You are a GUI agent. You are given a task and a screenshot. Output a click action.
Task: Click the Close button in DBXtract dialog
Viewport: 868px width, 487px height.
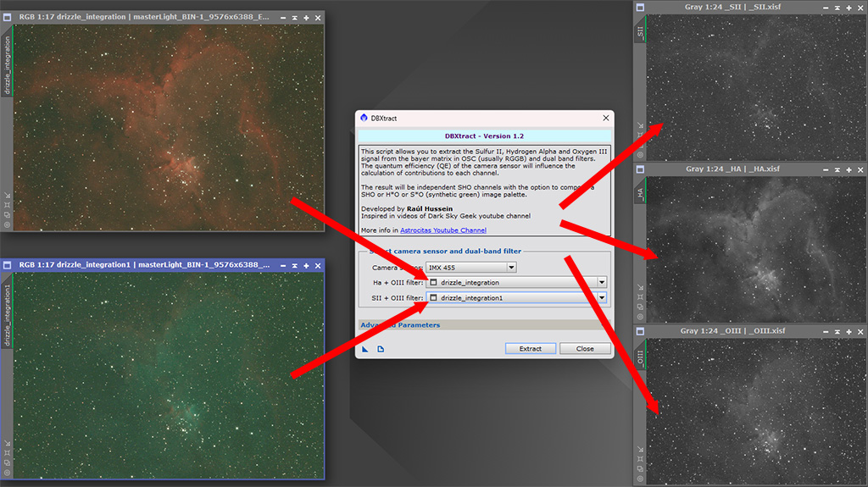click(585, 349)
